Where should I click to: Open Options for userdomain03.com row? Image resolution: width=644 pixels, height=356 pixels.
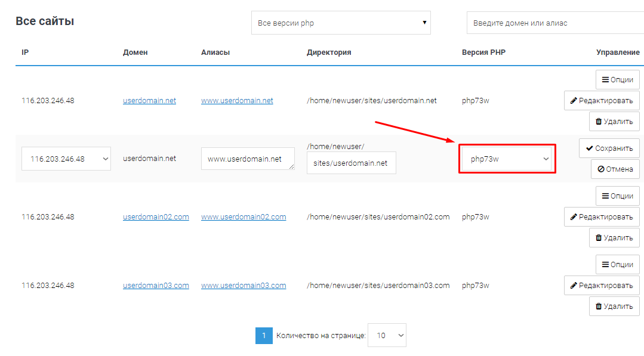617,265
